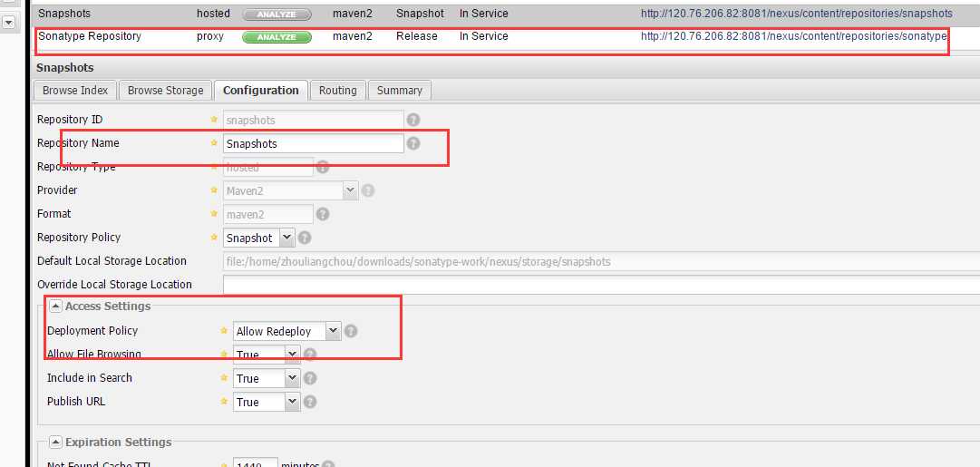This screenshot has width=980, height=467.
Task: Collapse the Access Settings section
Action: click(55, 306)
